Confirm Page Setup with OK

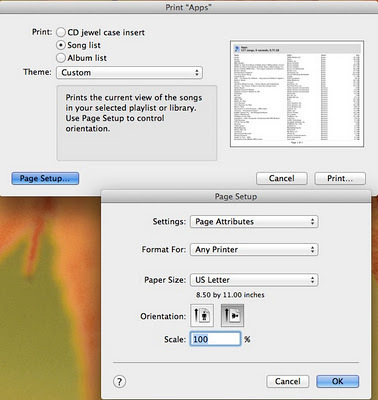point(337,381)
